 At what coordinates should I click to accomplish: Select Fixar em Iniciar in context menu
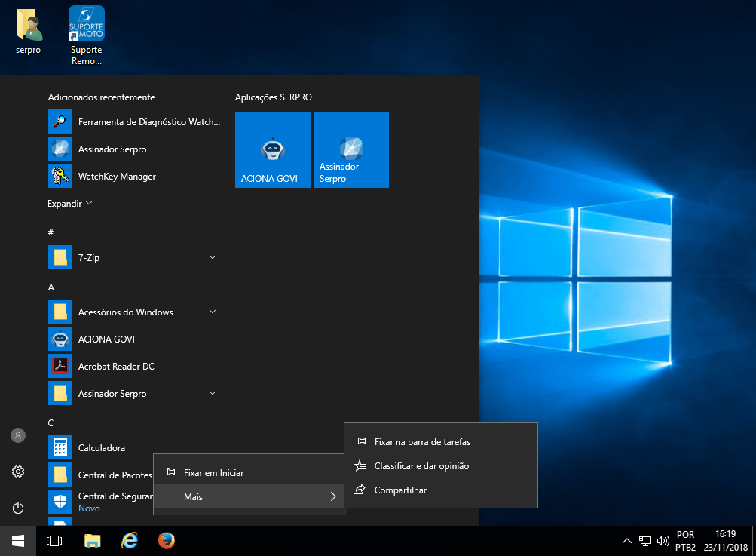213,473
